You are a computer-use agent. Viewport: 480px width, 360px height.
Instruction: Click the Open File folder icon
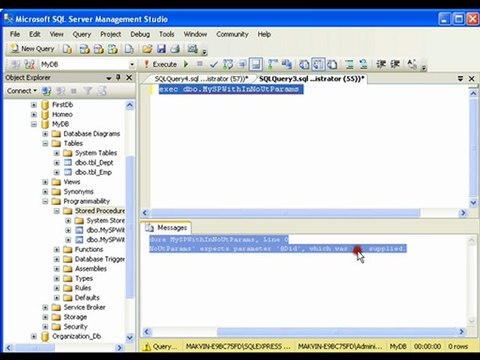coord(147,49)
